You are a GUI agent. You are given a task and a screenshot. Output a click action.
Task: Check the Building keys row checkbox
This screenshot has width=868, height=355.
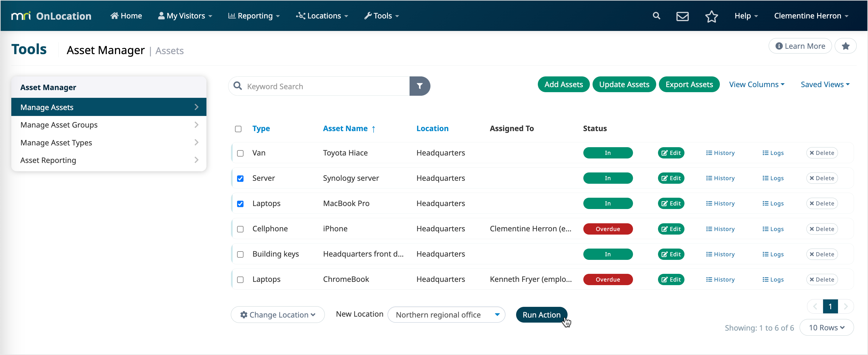pyautogui.click(x=240, y=254)
